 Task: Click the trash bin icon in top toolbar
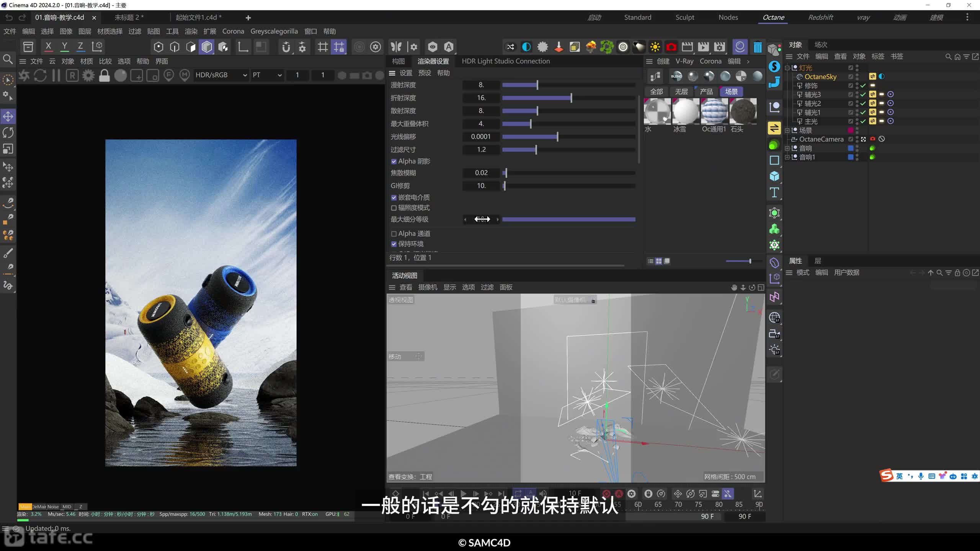click(x=757, y=47)
